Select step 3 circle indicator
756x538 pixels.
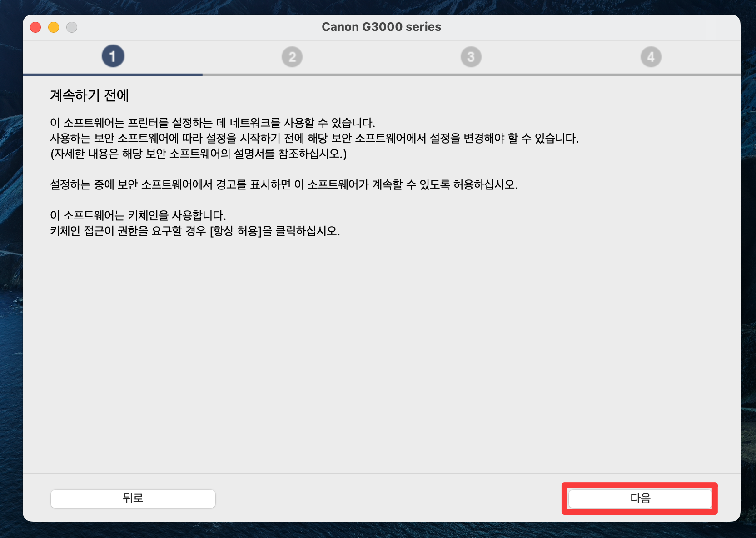pyautogui.click(x=471, y=57)
